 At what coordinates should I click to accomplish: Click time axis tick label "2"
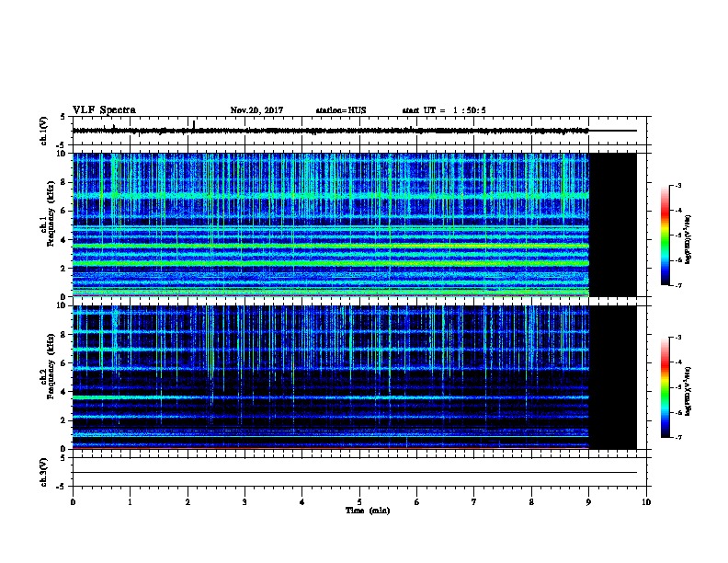coord(188,502)
